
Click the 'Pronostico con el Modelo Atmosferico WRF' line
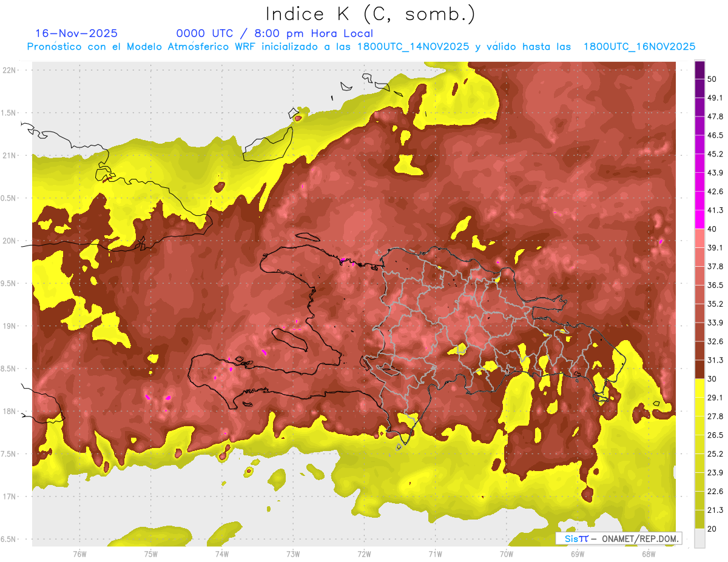coord(361,47)
